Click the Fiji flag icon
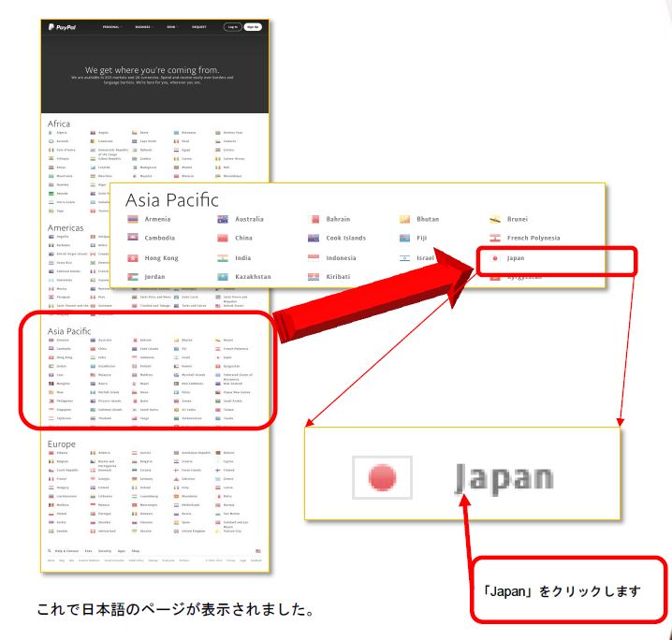The width and height of the screenshot is (672, 640). coord(404,238)
